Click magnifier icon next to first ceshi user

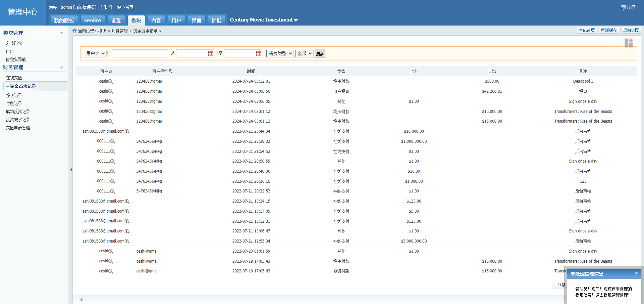tap(111, 82)
